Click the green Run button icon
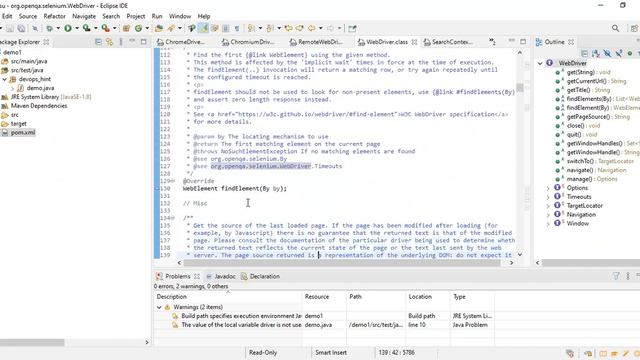Screen dimensions: 640x360 [x=68, y=28]
